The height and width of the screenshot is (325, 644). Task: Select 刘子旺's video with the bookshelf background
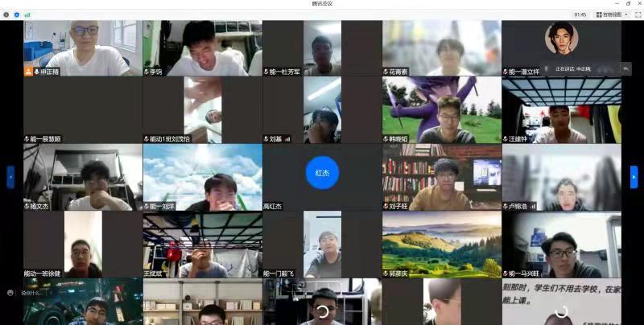pyautogui.click(x=441, y=176)
